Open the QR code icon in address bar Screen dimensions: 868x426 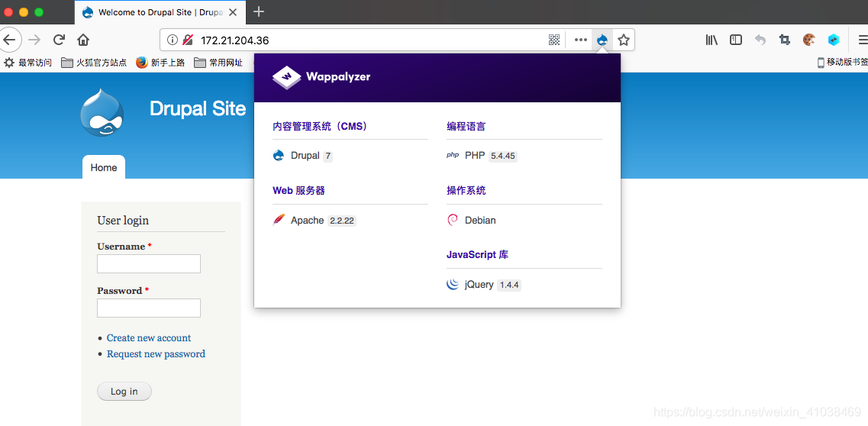554,40
